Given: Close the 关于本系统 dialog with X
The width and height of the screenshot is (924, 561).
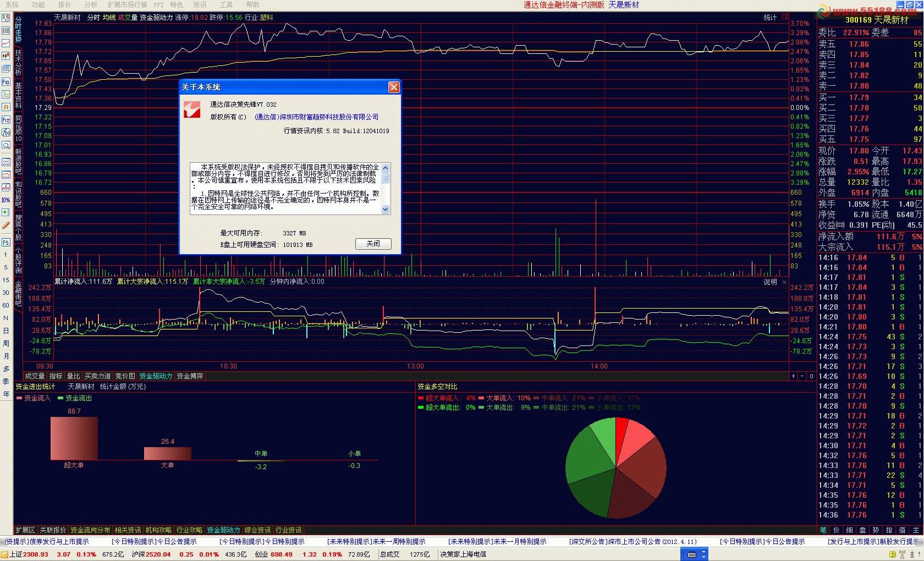Looking at the screenshot, I should click(x=394, y=87).
